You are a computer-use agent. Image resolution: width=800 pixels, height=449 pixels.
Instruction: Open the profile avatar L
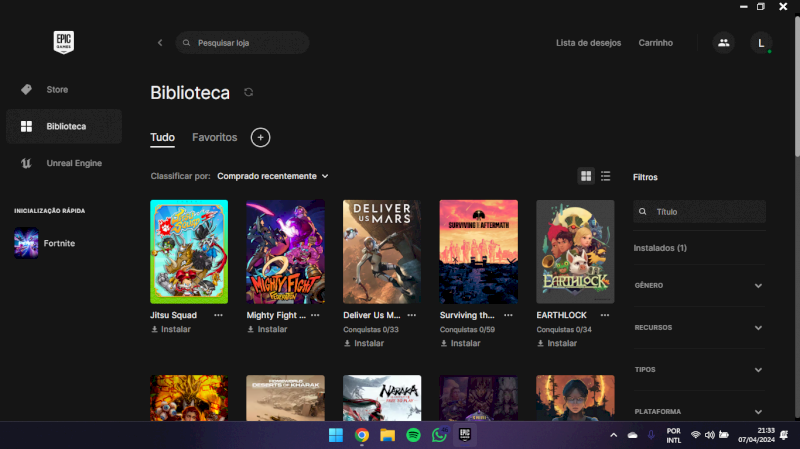click(761, 43)
